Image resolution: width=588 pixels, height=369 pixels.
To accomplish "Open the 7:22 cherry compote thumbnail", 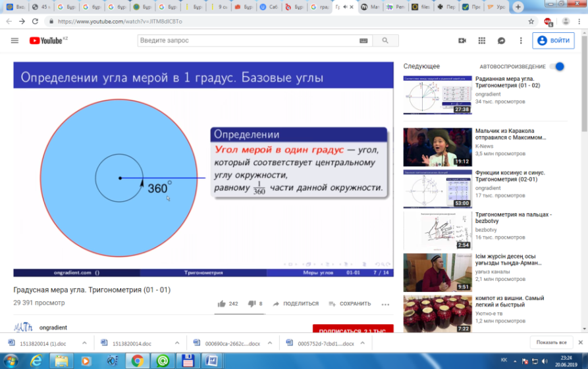I will pyautogui.click(x=437, y=314).
